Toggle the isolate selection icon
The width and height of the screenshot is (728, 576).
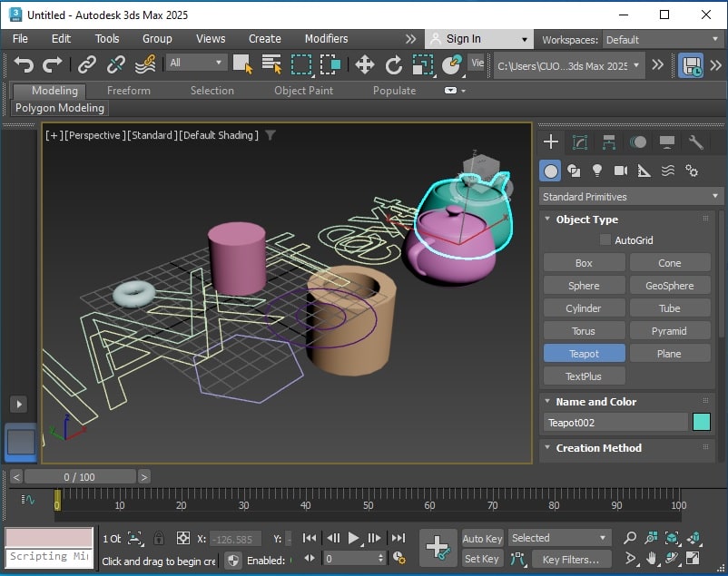135,539
